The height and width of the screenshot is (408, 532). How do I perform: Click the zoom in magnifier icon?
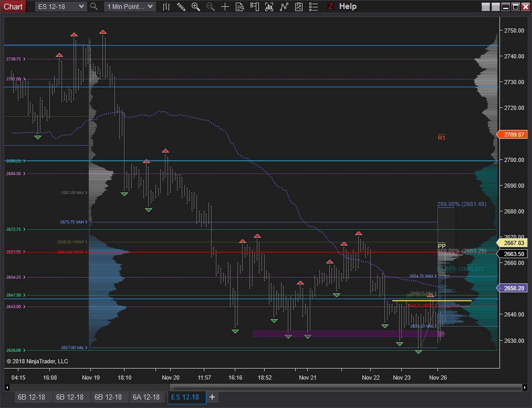[x=196, y=6]
